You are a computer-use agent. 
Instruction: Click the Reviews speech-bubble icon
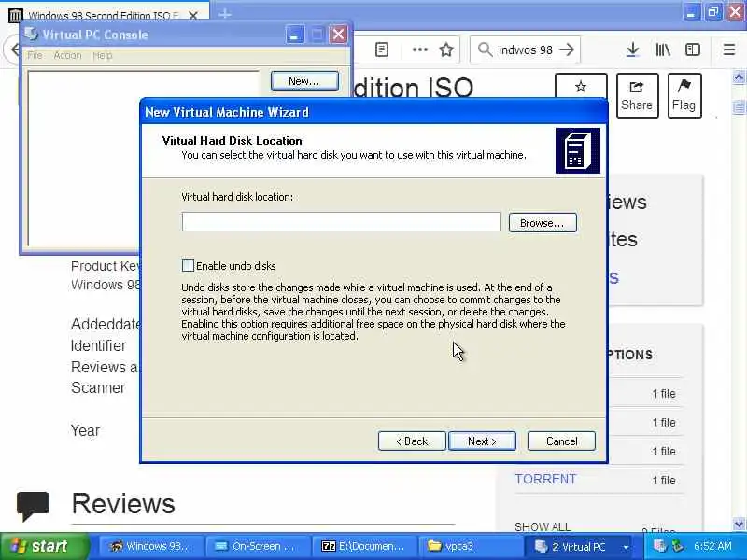33,506
